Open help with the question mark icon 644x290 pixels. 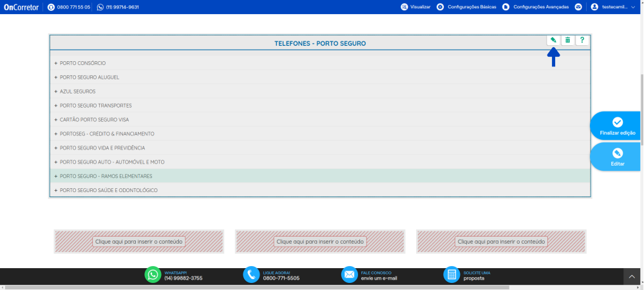[582, 40]
